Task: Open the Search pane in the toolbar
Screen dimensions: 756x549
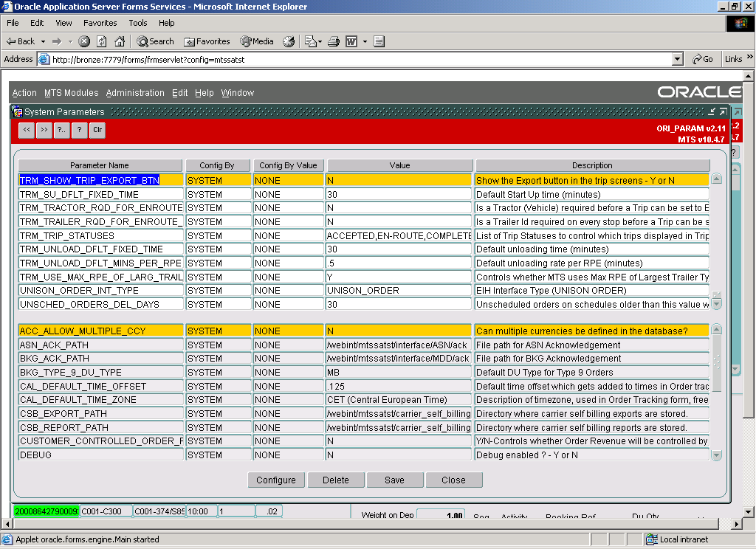Action: [155, 41]
